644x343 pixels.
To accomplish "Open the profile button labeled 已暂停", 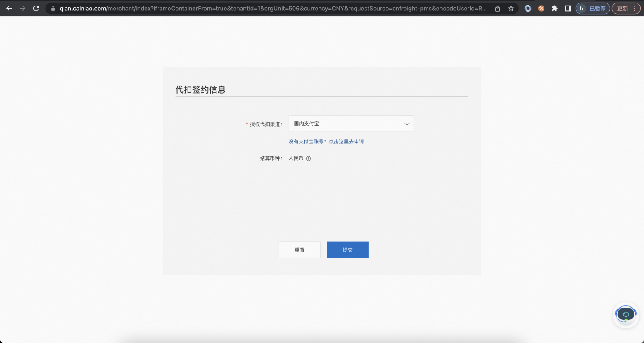I will [x=592, y=8].
